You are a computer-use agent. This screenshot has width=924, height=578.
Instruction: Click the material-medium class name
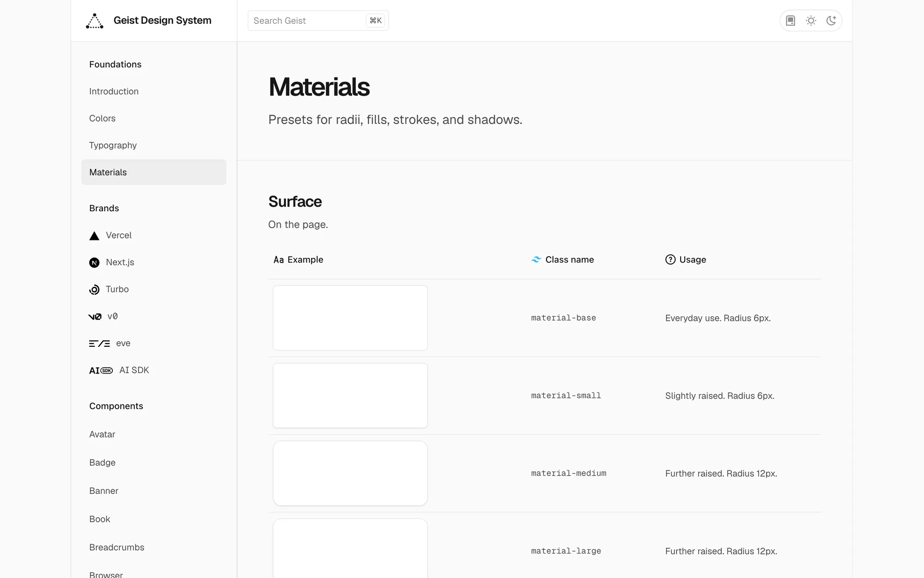569,473
